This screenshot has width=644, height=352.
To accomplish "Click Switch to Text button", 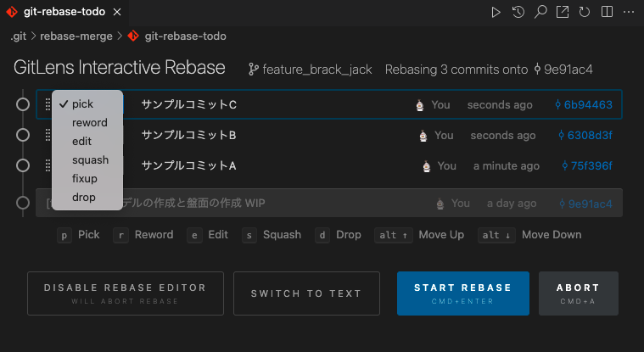I will click(306, 293).
